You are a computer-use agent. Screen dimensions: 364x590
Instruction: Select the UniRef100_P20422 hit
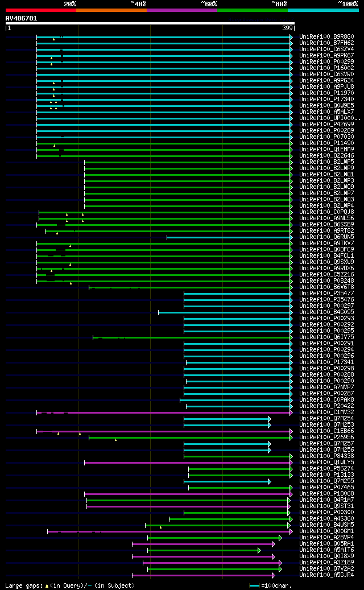tap(326, 406)
